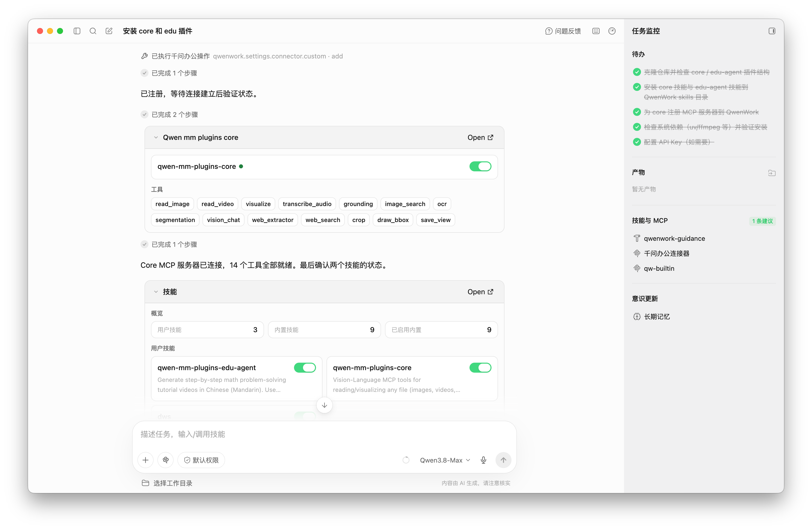The width and height of the screenshot is (812, 530).
Task: Select the segmentation tool chip
Action: click(x=175, y=220)
